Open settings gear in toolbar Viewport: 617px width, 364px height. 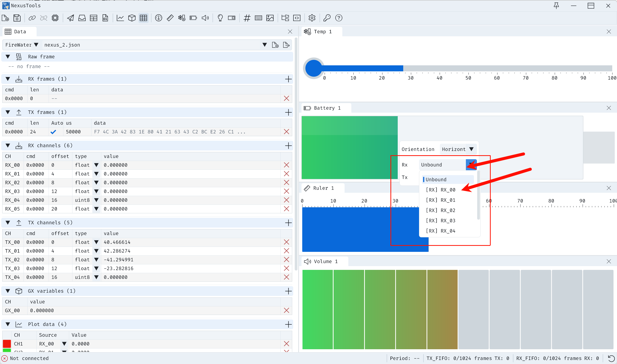pos(312,18)
